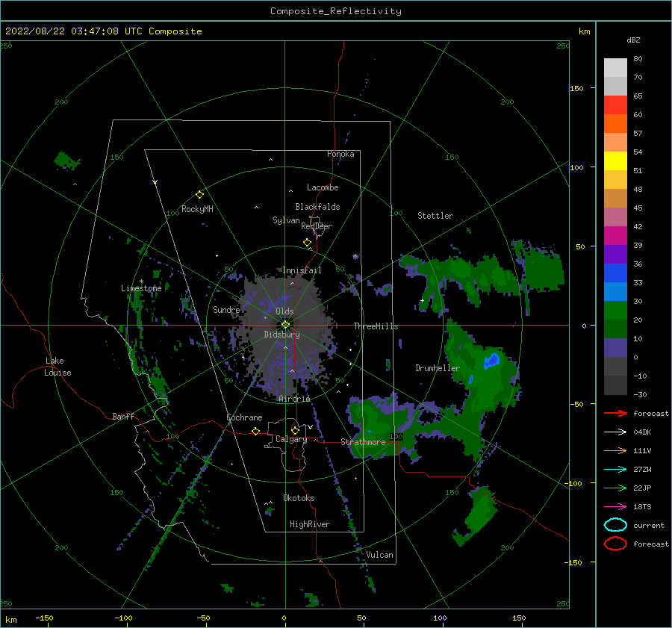
Task: Click the HighRiver city label
Action: 310,524
